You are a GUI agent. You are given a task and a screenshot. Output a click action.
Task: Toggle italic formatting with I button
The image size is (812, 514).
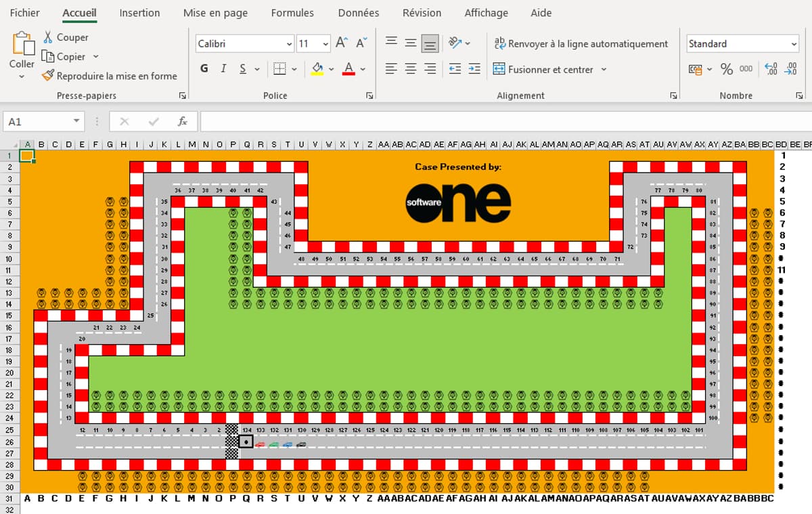223,69
